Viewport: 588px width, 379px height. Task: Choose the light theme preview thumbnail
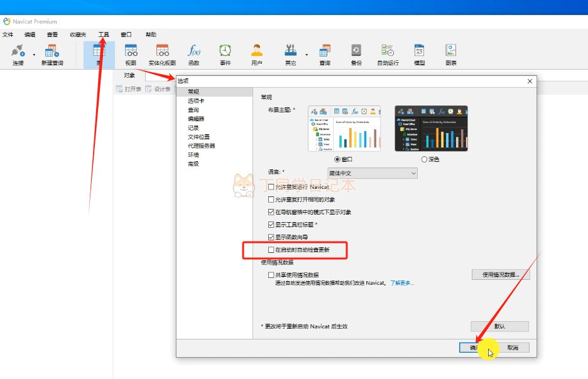pos(344,129)
